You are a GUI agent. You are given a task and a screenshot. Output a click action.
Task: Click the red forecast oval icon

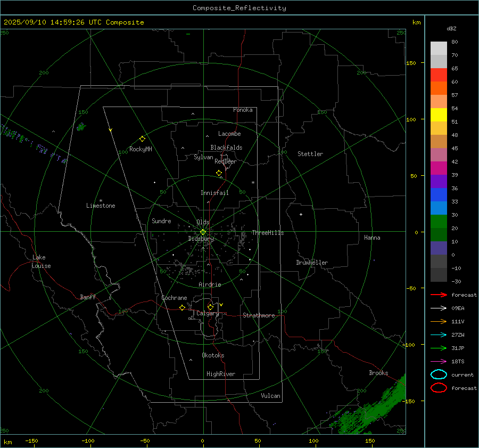[439, 388]
